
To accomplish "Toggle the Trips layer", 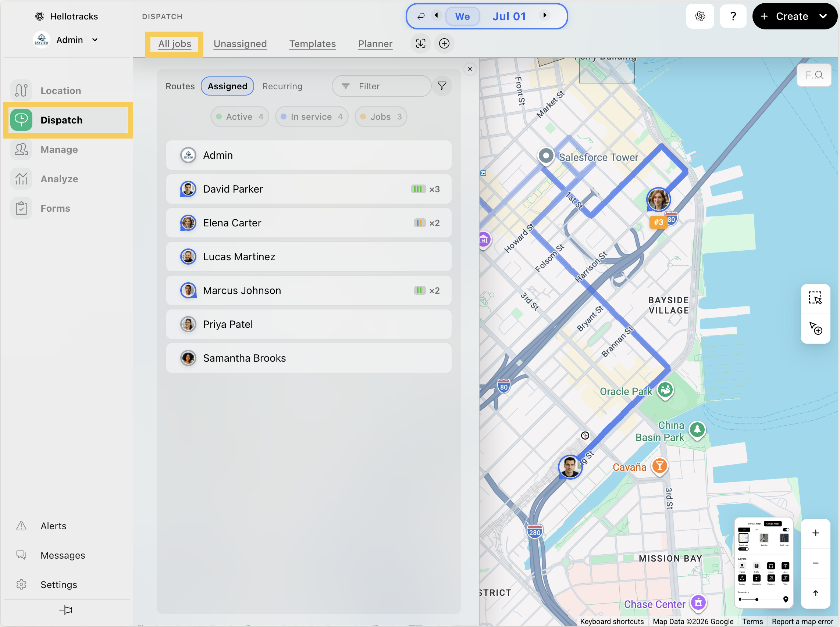I will (785, 578).
